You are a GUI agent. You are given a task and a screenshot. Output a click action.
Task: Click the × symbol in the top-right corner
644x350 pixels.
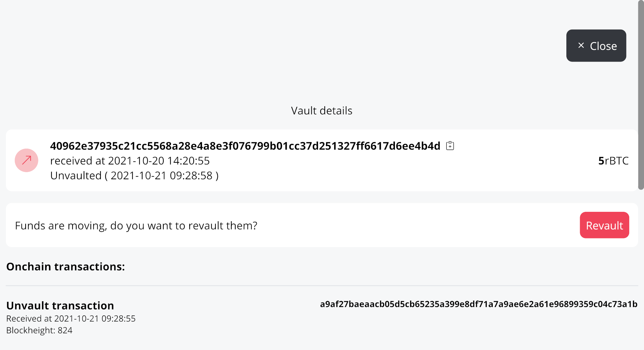pos(581,45)
